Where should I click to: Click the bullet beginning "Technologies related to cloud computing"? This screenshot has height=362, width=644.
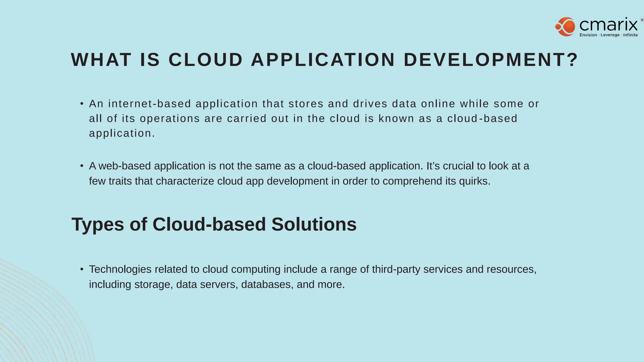308,277
